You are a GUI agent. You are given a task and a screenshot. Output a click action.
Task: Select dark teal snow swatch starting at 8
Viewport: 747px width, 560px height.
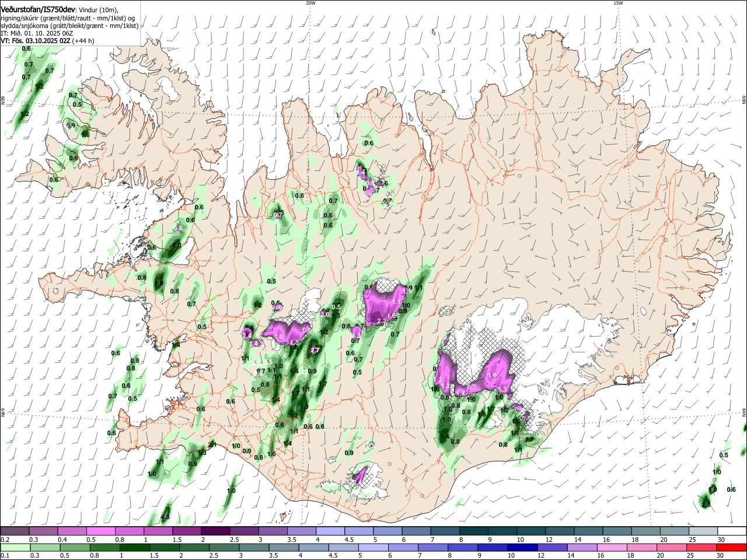474,531
